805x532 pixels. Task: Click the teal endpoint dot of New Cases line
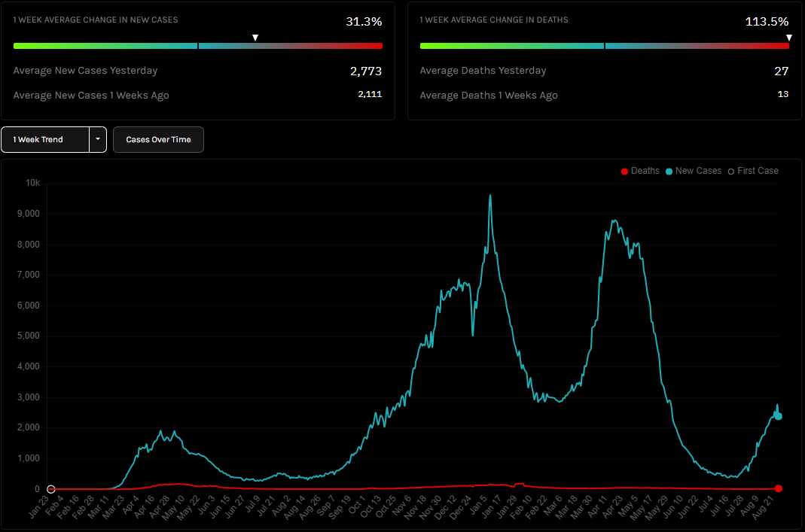click(x=779, y=416)
